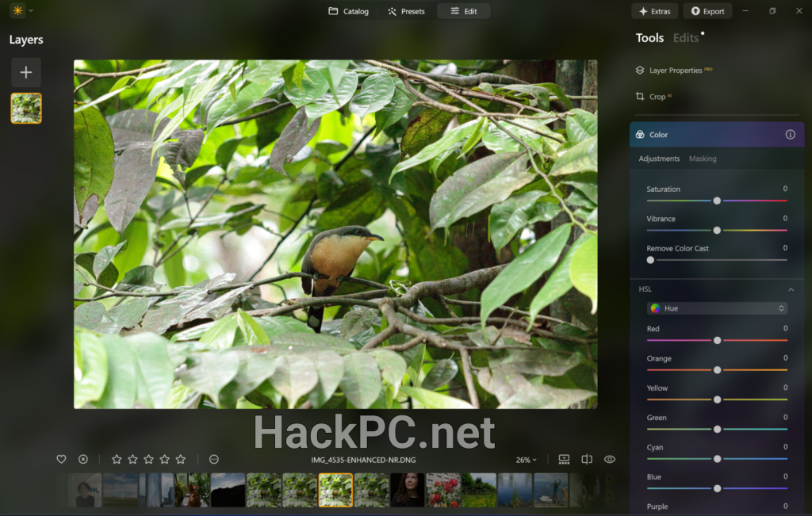Select the highlighted current filmstrip thumbnail
The image size is (812, 516).
click(335, 490)
